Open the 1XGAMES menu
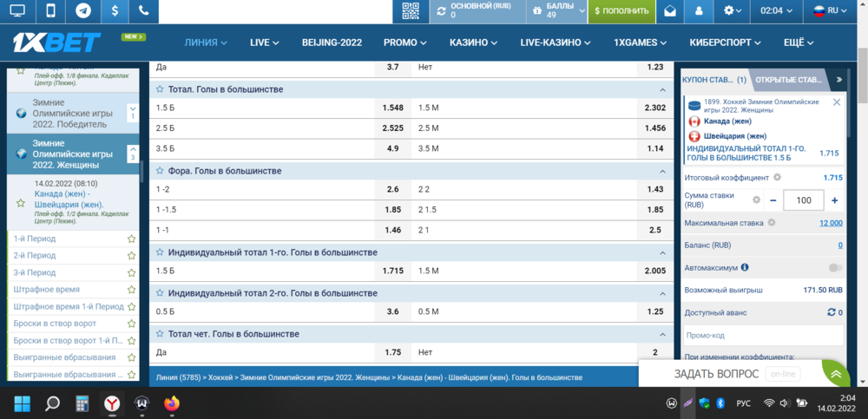The height and width of the screenshot is (419, 868). pyautogui.click(x=641, y=43)
